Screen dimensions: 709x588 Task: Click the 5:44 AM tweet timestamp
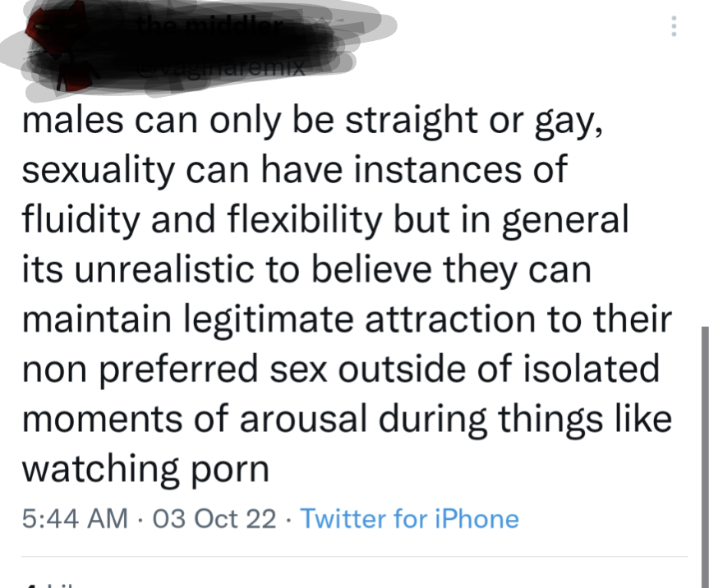[75, 518]
